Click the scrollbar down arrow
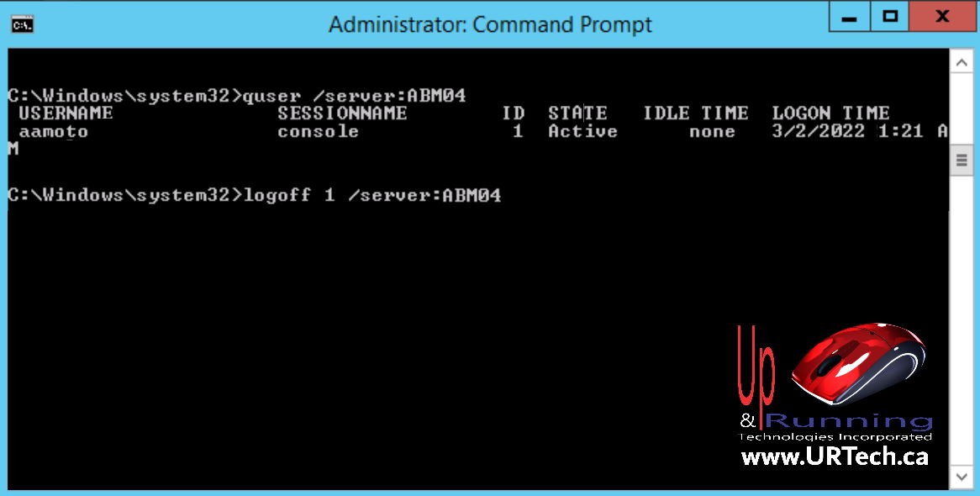 click(962, 477)
